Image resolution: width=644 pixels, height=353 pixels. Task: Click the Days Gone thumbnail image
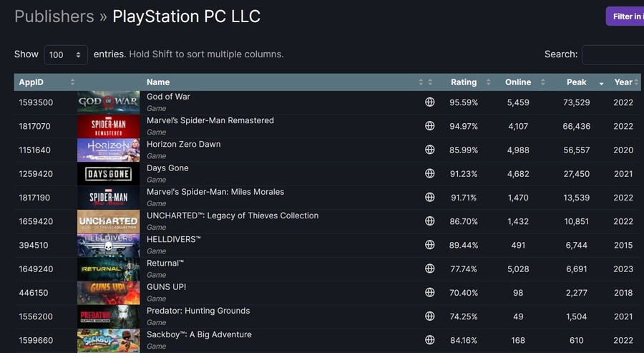point(108,174)
